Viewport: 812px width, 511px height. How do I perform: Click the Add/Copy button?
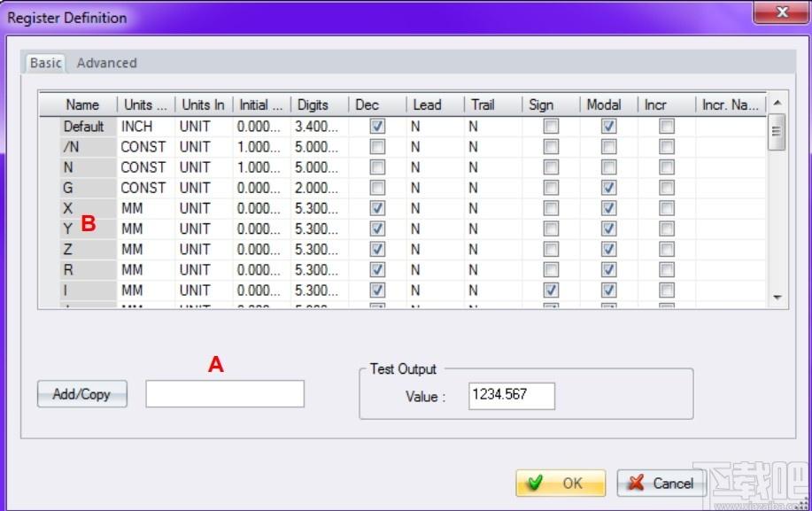(81, 394)
